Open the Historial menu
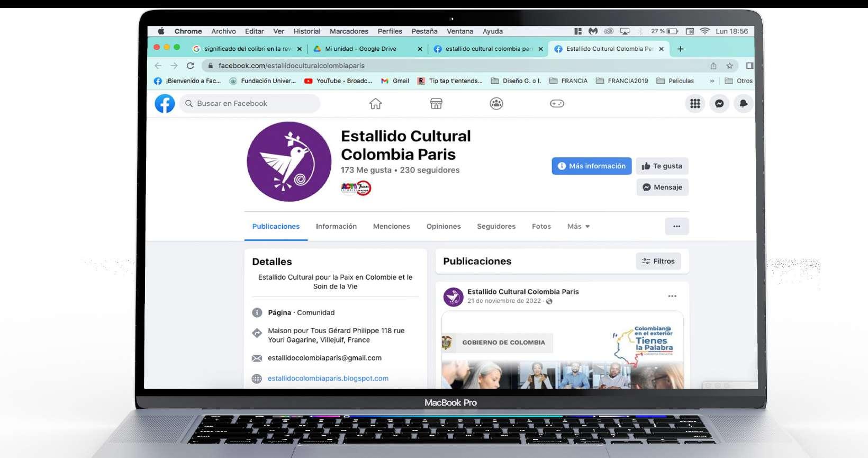This screenshot has width=868, height=458. point(307,31)
